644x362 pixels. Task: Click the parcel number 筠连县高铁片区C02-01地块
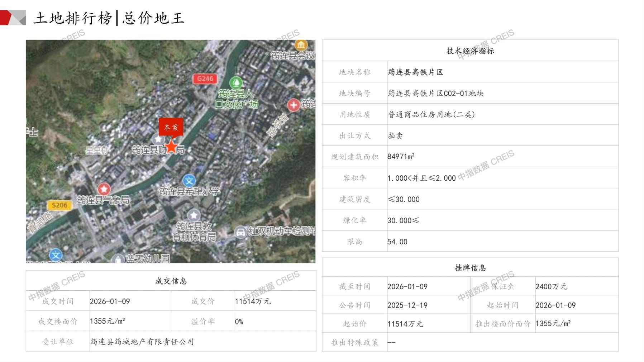[x=435, y=93]
